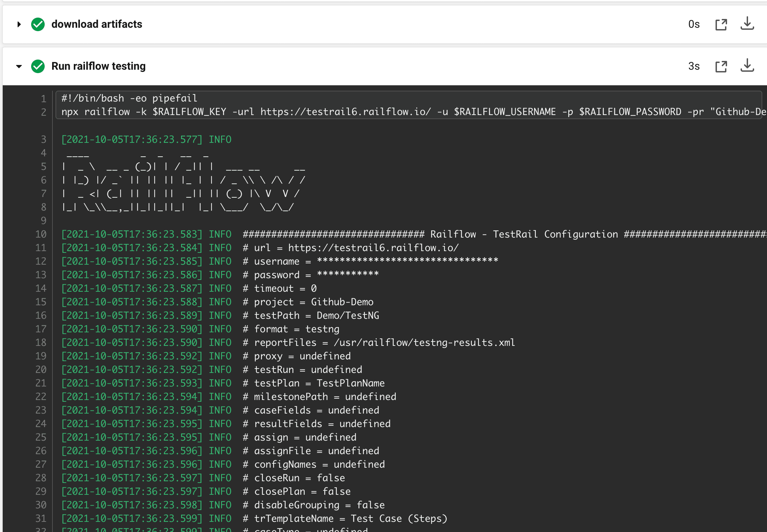This screenshot has height=532, width=767.
Task: Click the 3s duration of Run railflow testing
Action: click(694, 66)
